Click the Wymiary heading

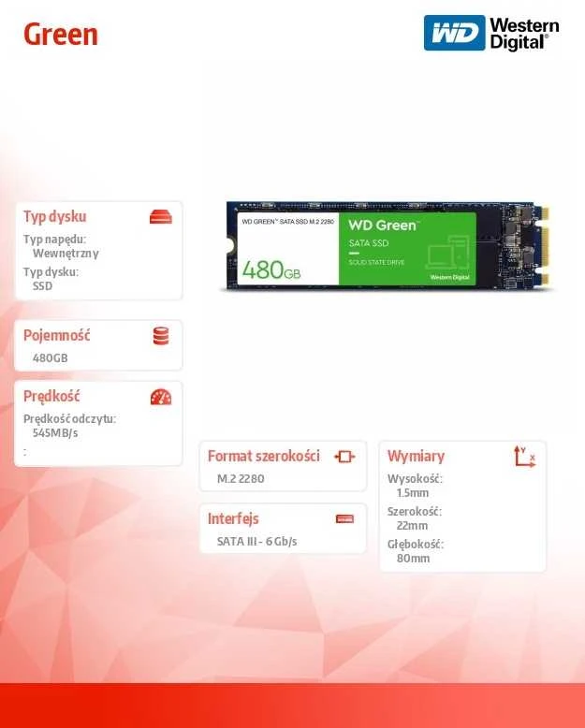pyautogui.click(x=416, y=456)
